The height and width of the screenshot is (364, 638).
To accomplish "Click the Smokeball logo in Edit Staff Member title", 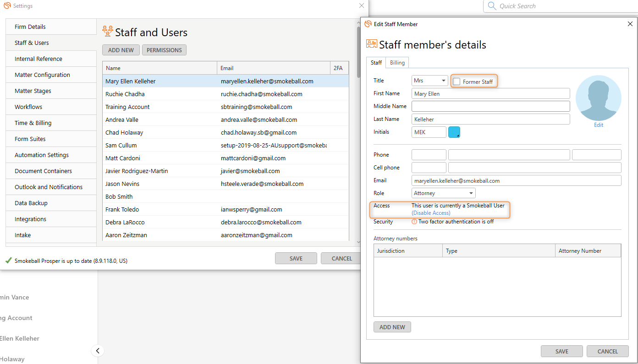I will pyautogui.click(x=368, y=24).
